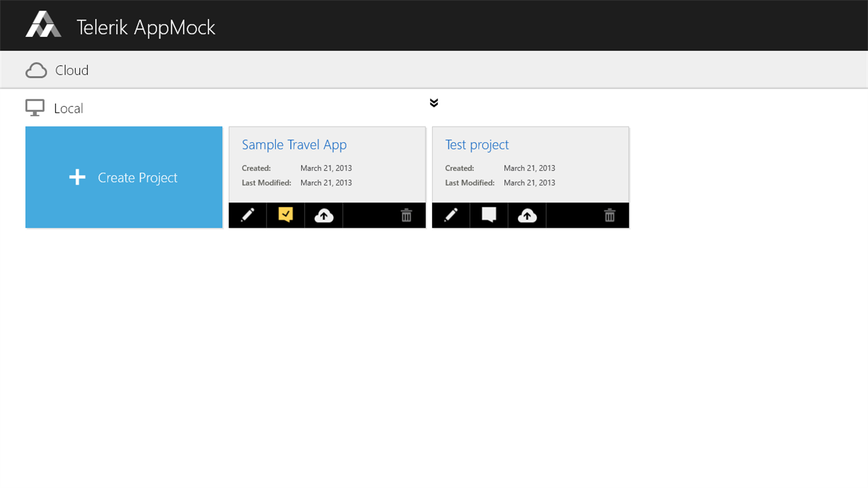Click the Telerik AppMock title text
Viewport: 868px width, 488px height.
coord(146,27)
